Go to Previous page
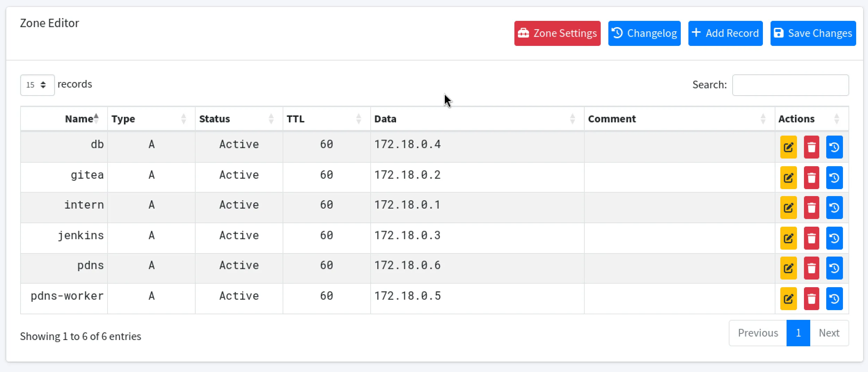 point(758,333)
